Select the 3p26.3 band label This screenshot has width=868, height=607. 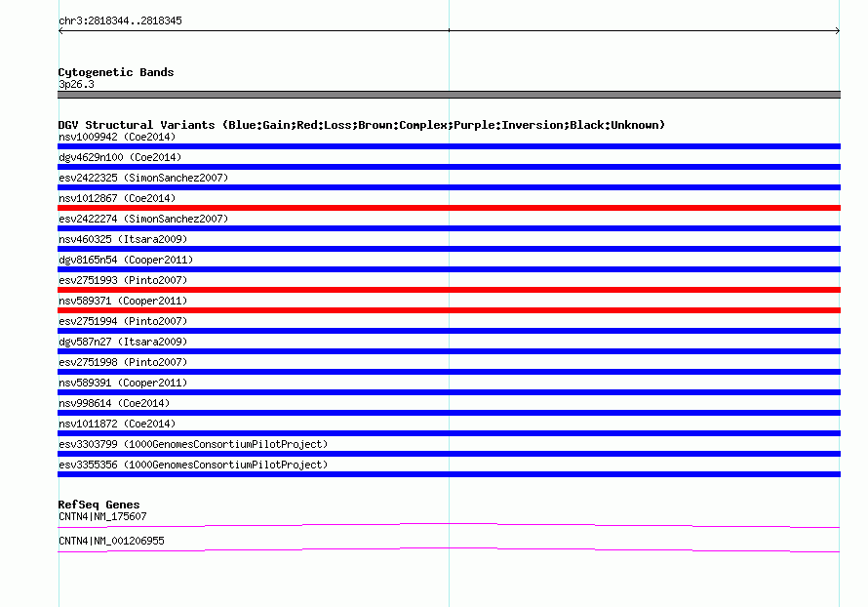[76, 84]
